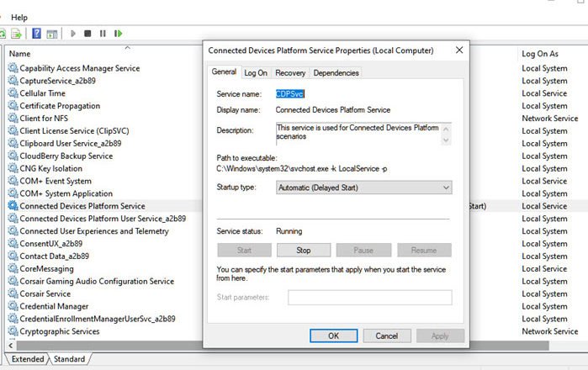The image size is (588, 370).
Task: Click the Stop Service square icon
Action: coord(87,34)
